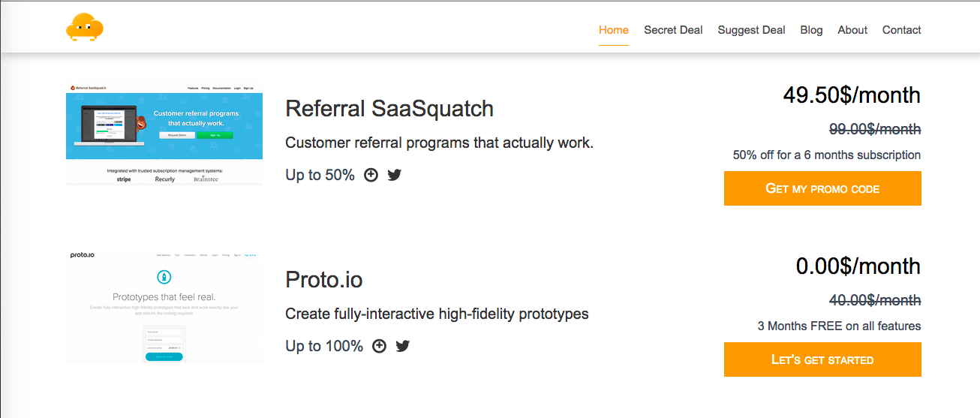Open the About page
This screenshot has width=980, height=418.
point(852,30)
